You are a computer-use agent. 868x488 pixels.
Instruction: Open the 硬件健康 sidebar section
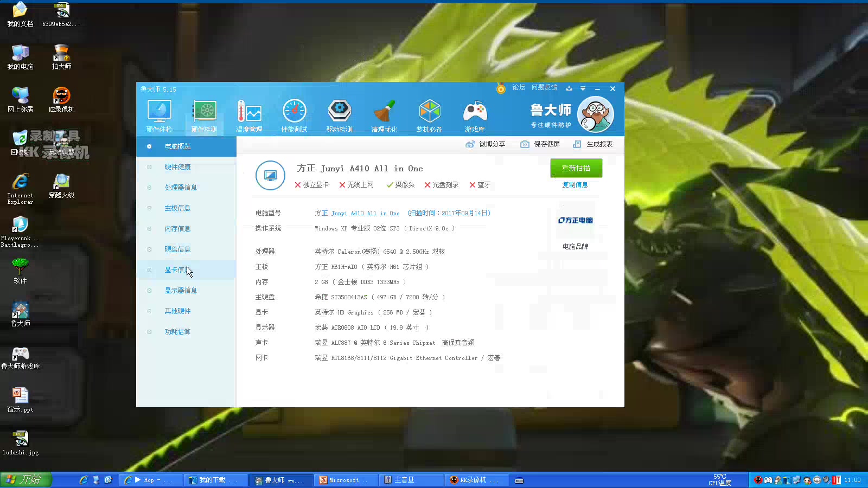pos(186,167)
